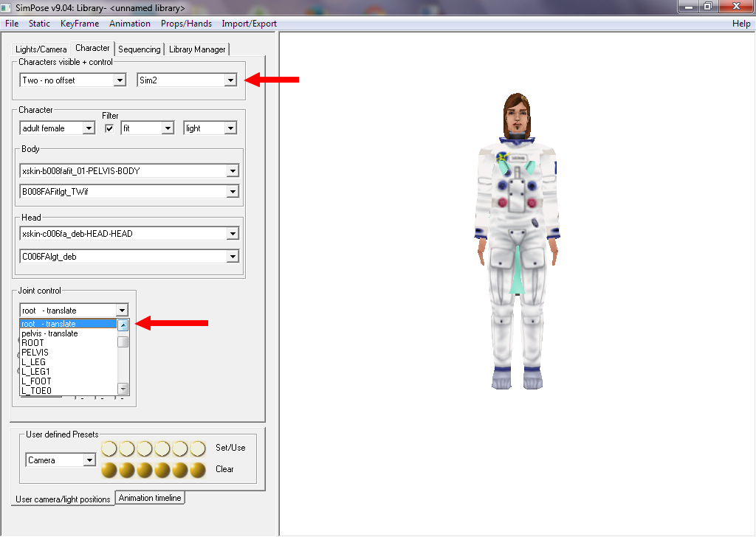
Task: Click the third pale Set/Use preset circle
Action: (145, 448)
